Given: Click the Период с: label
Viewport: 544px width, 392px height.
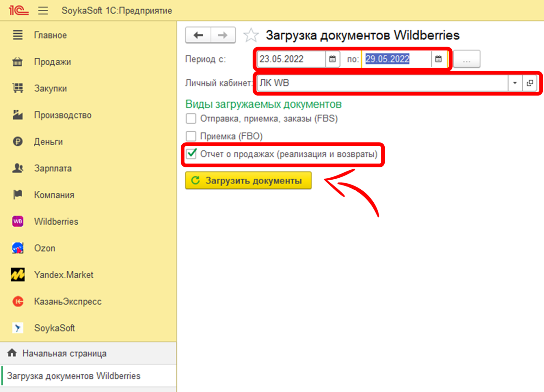Looking at the screenshot, I should (x=206, y=59).
